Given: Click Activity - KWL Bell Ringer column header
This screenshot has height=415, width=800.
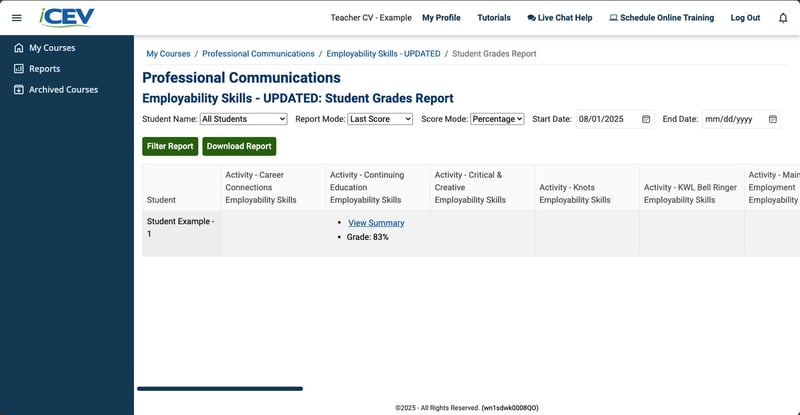Looking at the screenshot, I should [692, 187].
